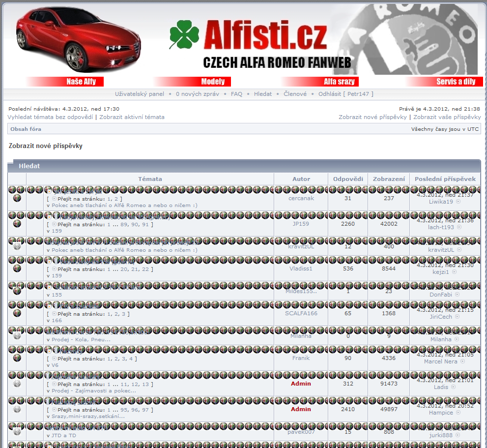The height and width of the screenshot is (448, 487).
Task: Jump to last post via icon beside Marcel Nera
Action: [462, 361]
